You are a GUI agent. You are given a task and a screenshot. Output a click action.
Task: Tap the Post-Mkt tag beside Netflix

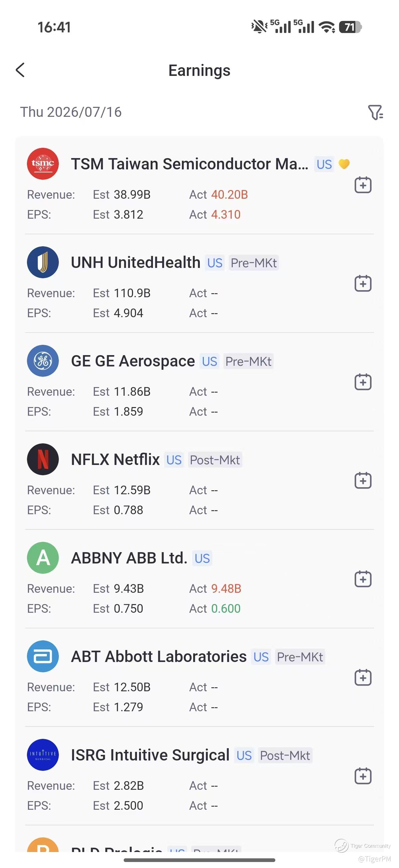(215, 460)
